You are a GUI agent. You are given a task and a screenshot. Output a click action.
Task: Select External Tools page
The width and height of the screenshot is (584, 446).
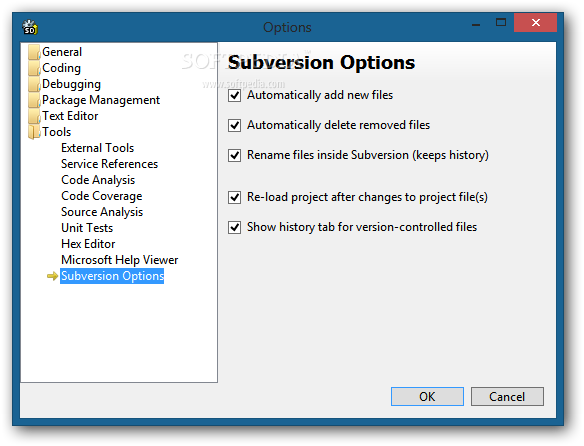tap(98, 148)
